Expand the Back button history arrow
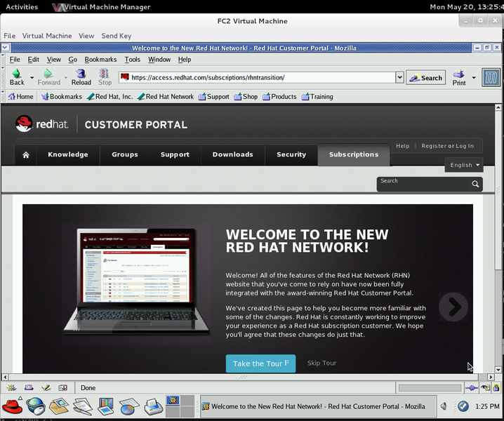Image resolution: width=504 pixels, height=421 pixels. tap(32, 77)
